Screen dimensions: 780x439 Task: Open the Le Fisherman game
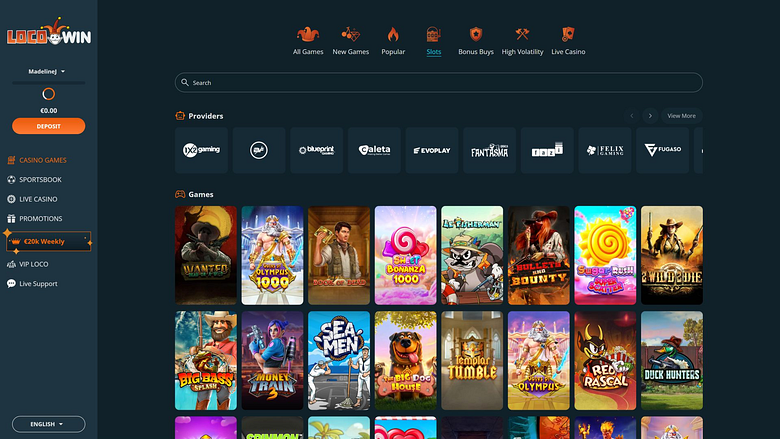(472, 255)
